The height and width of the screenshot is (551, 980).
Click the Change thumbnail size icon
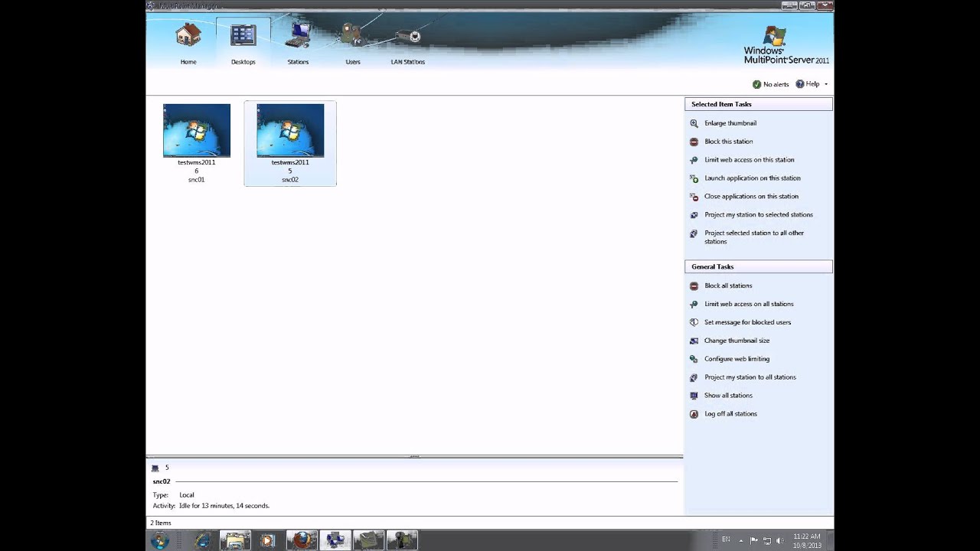[x=694, y=341]
